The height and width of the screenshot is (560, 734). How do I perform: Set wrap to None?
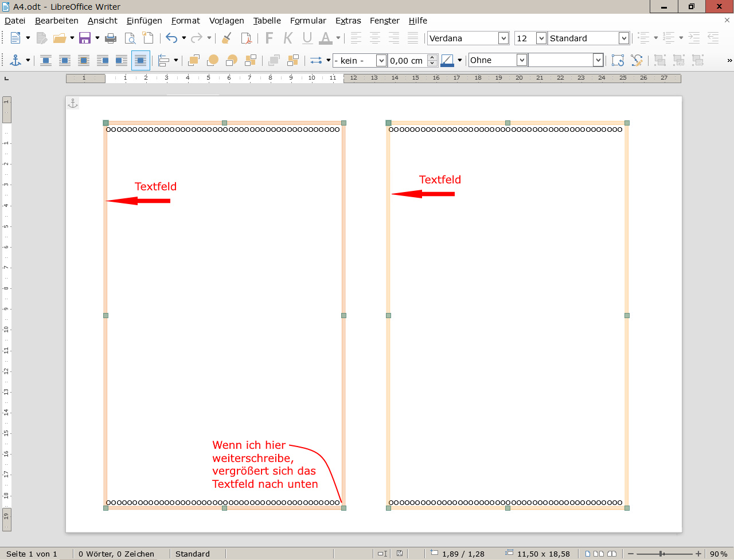click(46, 60)
